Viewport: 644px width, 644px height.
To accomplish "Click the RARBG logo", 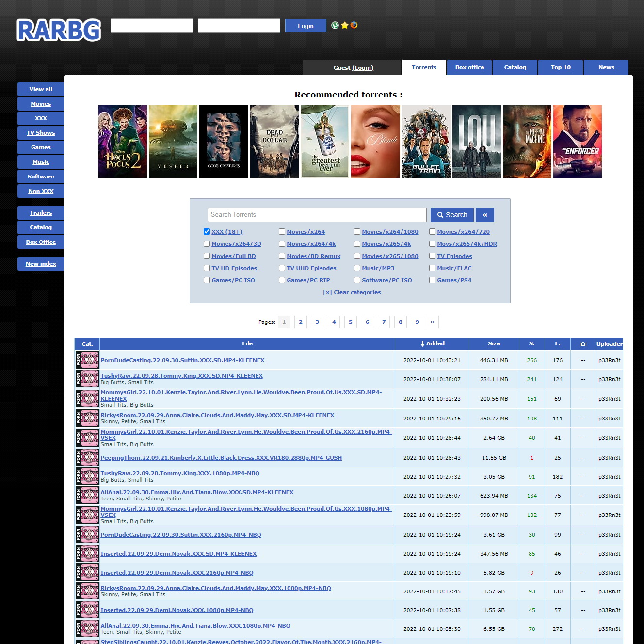I will (x=59, y=30).
